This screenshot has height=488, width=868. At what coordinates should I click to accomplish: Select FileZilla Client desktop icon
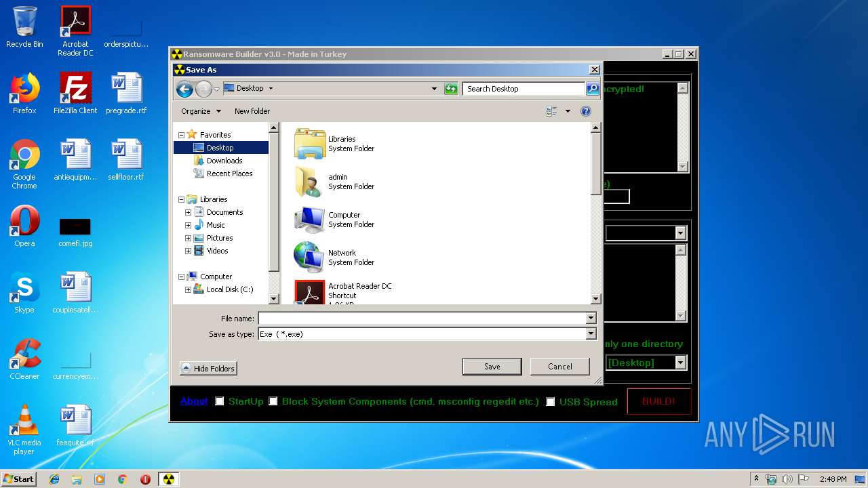[x=75, y=94]
